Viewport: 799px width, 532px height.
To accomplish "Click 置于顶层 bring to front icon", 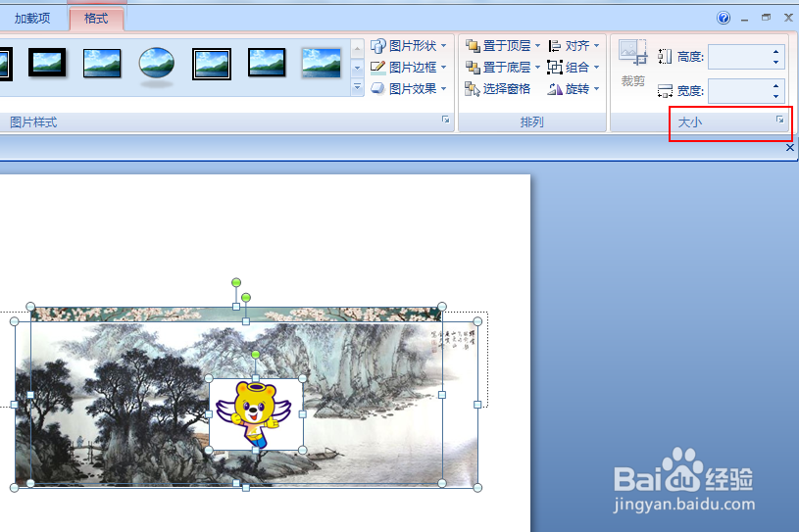I will (473, 46).
